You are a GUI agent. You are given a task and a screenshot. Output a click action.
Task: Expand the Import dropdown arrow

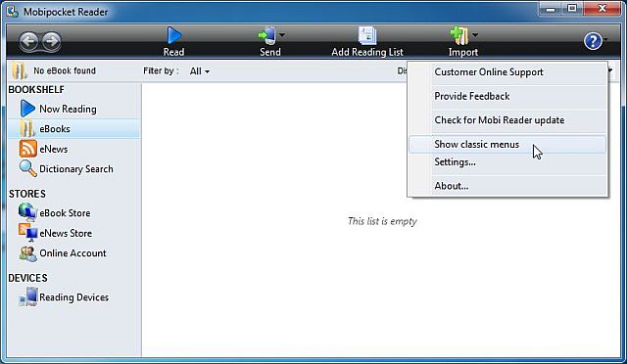[474, 35]
